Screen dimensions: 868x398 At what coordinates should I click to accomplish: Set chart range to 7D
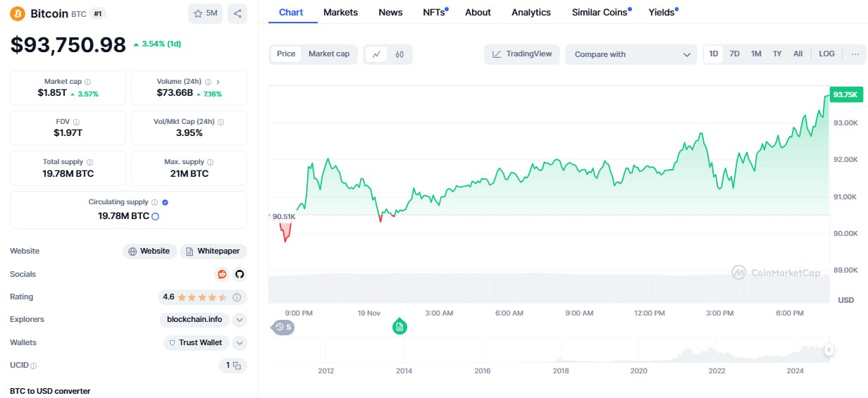point(734,54)
